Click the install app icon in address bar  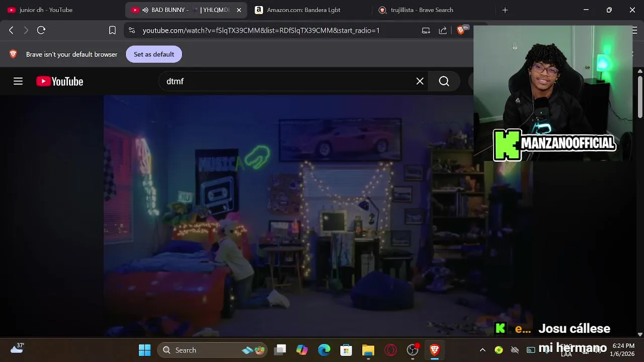point(426,30)
